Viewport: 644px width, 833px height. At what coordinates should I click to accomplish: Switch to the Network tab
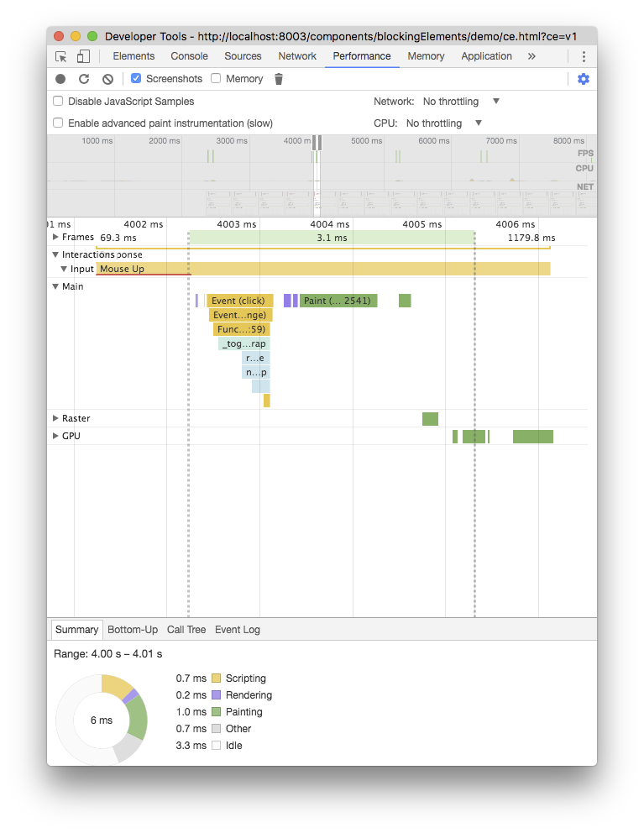[x=297, y=56]
